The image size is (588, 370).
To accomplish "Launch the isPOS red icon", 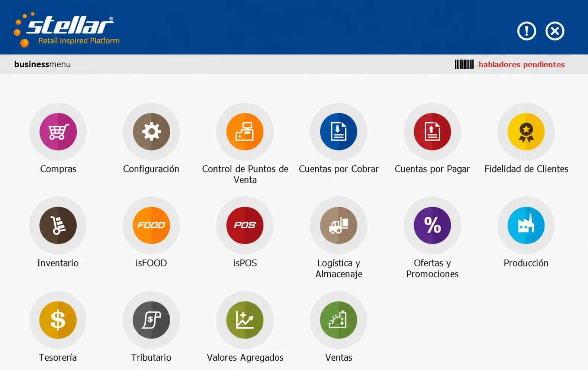I will coord(245,225).
